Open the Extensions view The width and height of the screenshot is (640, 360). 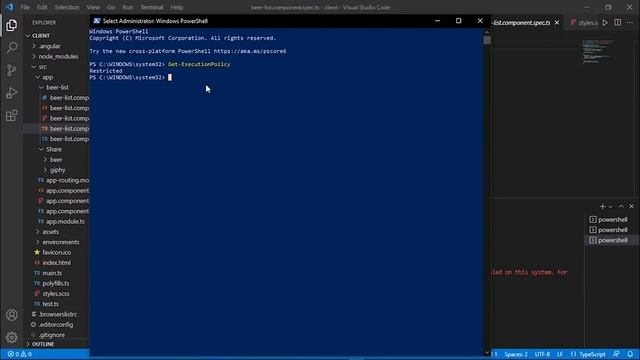[11, 116]
